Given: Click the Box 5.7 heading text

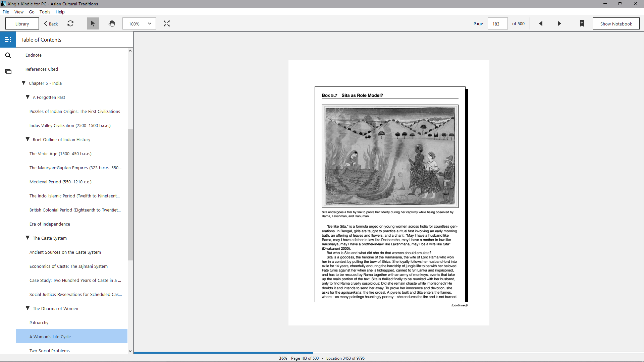Looking at the screenshot, I should (352, 95).
